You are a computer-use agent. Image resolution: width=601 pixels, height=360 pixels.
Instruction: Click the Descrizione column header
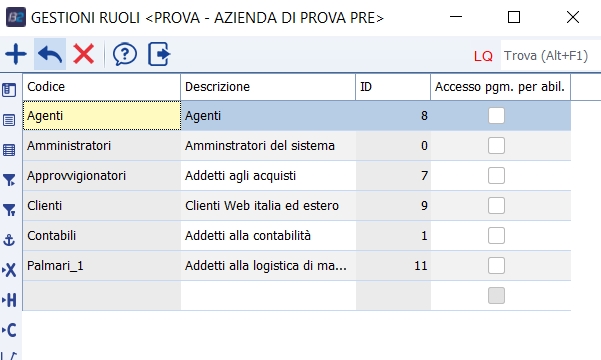268,87
